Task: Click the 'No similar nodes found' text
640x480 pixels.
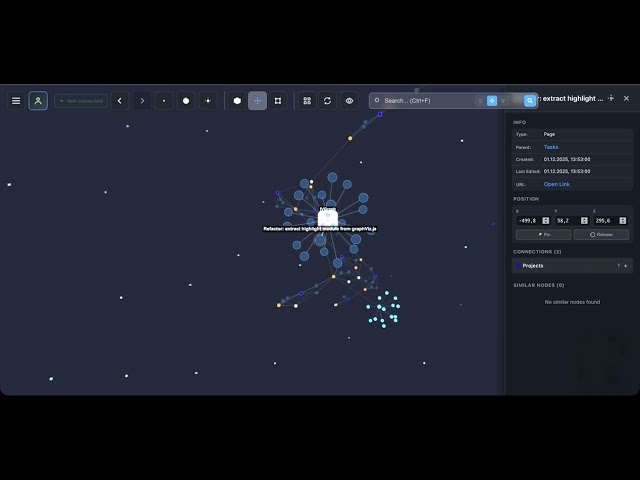Action: click(x=572, y=302)
